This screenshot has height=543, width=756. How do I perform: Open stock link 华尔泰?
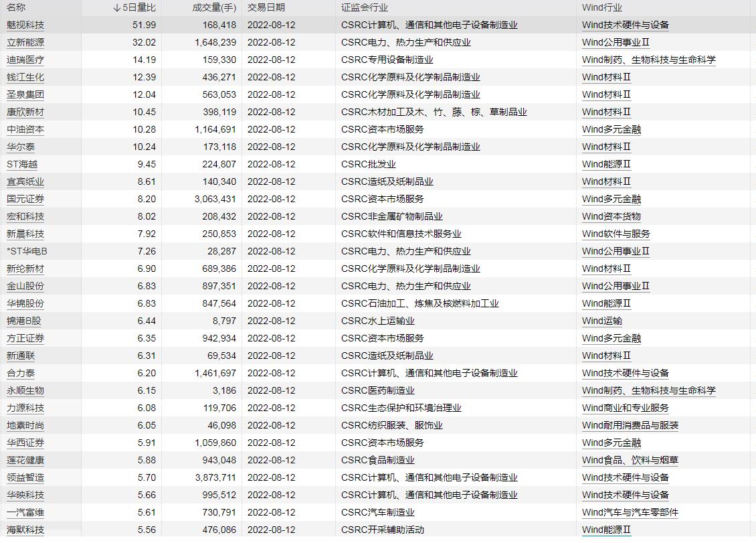coord(21,147)
